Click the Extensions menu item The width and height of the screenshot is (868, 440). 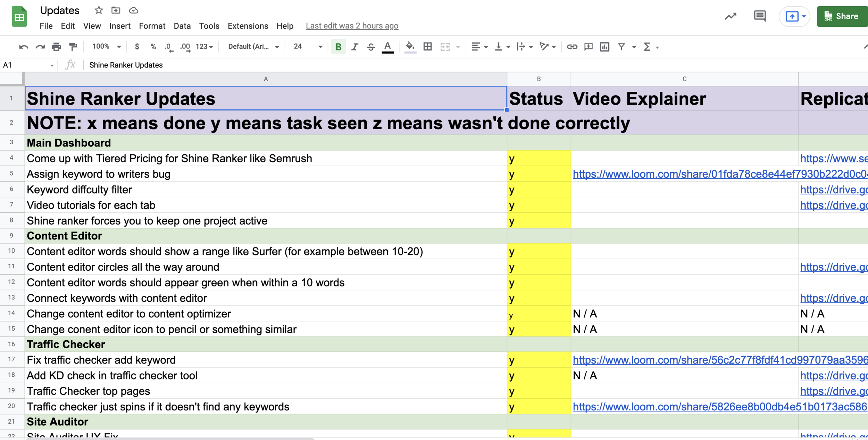point(248,26)
